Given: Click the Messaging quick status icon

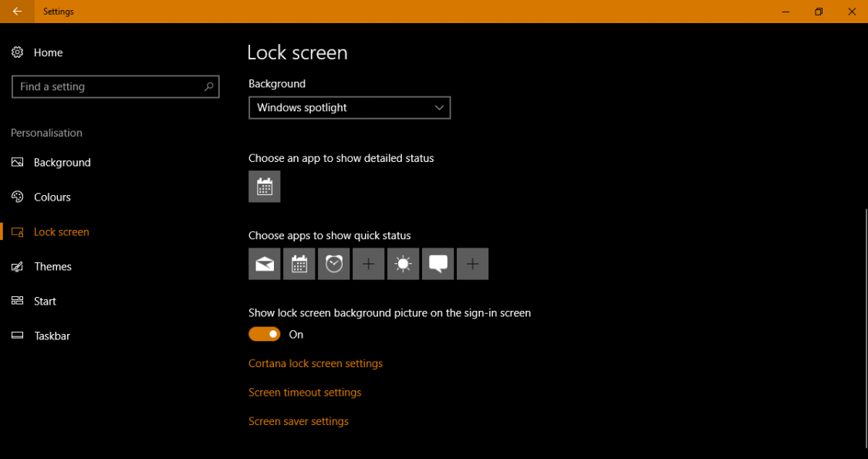Looking at the screenshot, I should pyautogui.click(x=437, y=264).
